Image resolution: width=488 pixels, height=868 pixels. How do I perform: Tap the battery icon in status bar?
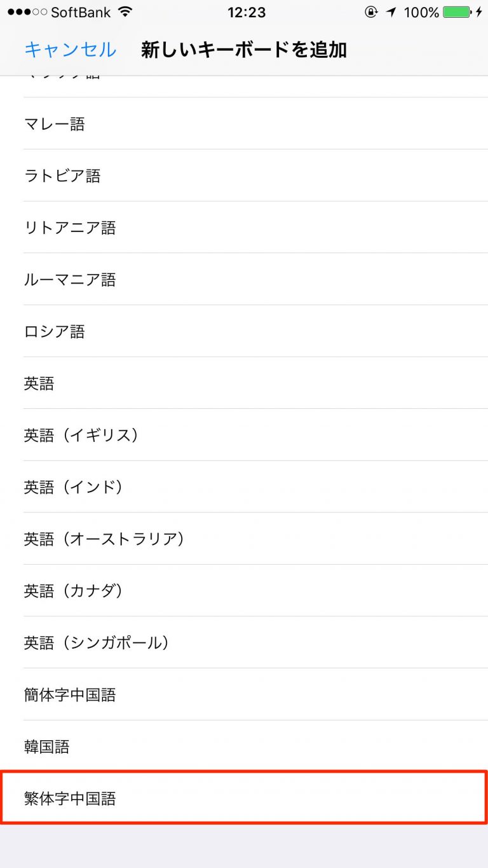pyautogui.click(x=456, y=12)
